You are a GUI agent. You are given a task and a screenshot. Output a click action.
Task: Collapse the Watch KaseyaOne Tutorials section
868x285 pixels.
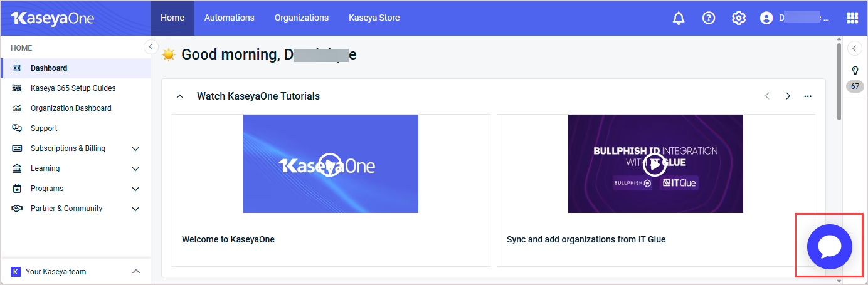pyautogui.click(x=180, y=96)
